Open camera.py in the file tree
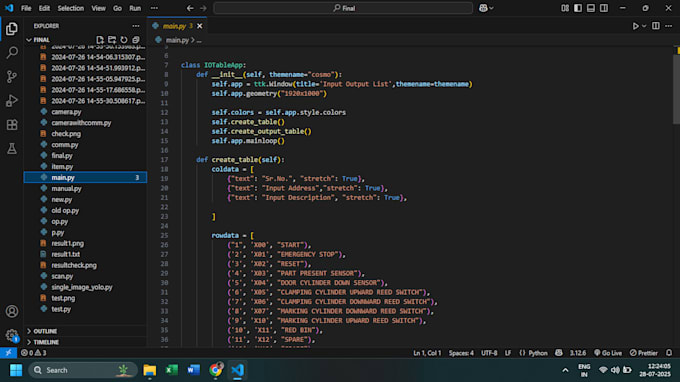680x382 pixels. (x=66, y=112)
